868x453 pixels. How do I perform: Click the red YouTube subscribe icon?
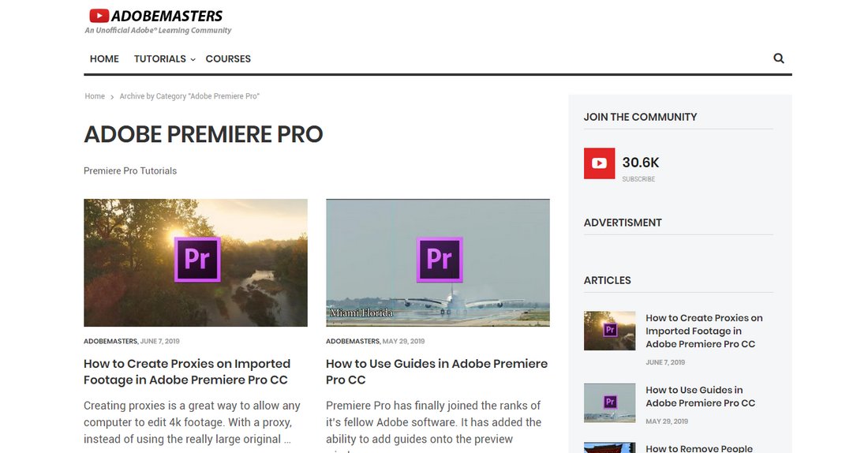tap(599, 163)
